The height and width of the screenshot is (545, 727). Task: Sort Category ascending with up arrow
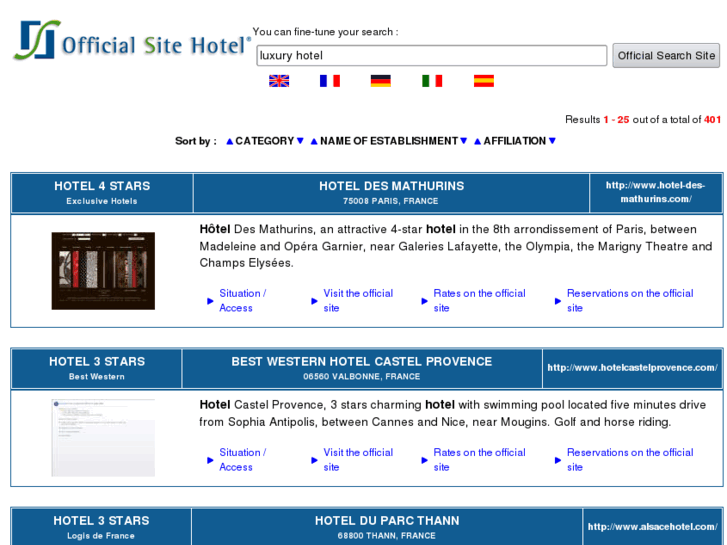[230, 141]
